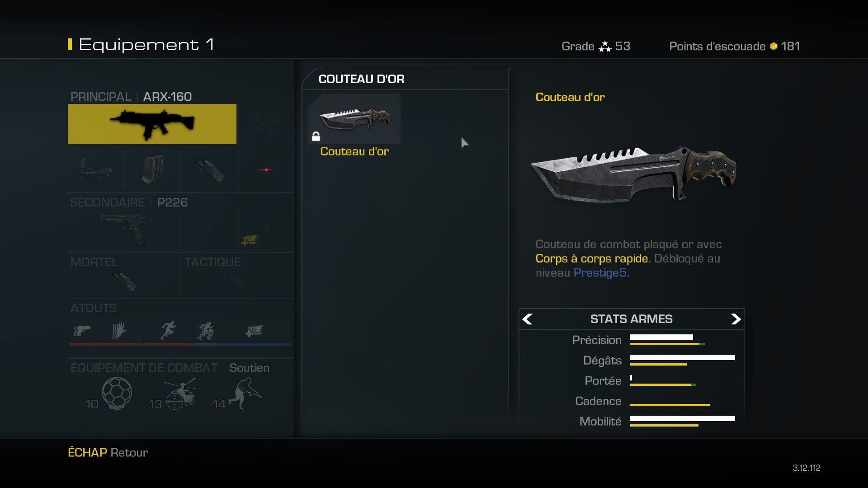Choose the football killstreak icon costing 10
This screenshot has height=488, width=868.
coord(117,393)
